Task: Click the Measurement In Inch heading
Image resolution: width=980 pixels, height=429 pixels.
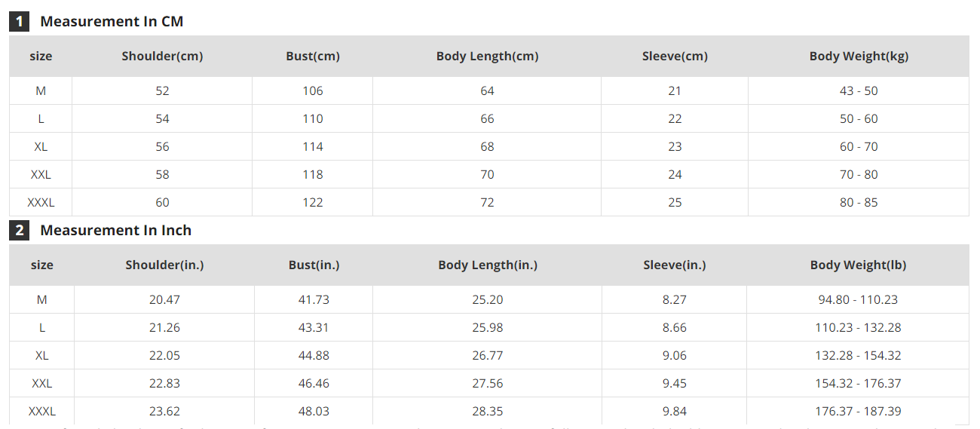Action: point(115,230)
